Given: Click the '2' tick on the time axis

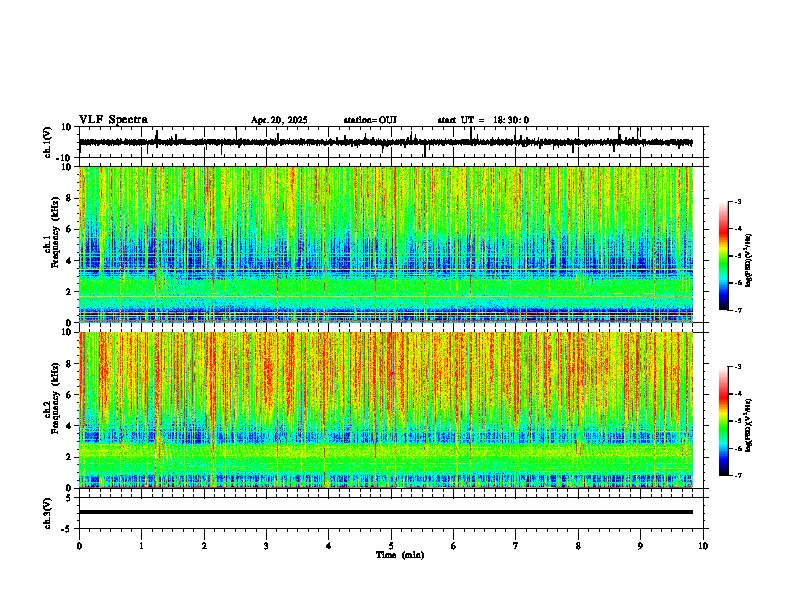Looking at the screenshot, I should [204, 546].
